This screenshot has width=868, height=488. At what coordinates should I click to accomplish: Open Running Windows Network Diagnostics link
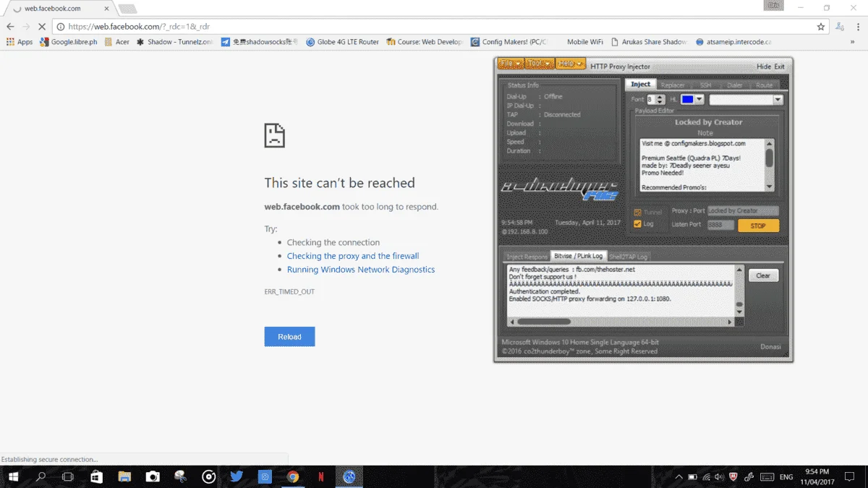point(361,270)
